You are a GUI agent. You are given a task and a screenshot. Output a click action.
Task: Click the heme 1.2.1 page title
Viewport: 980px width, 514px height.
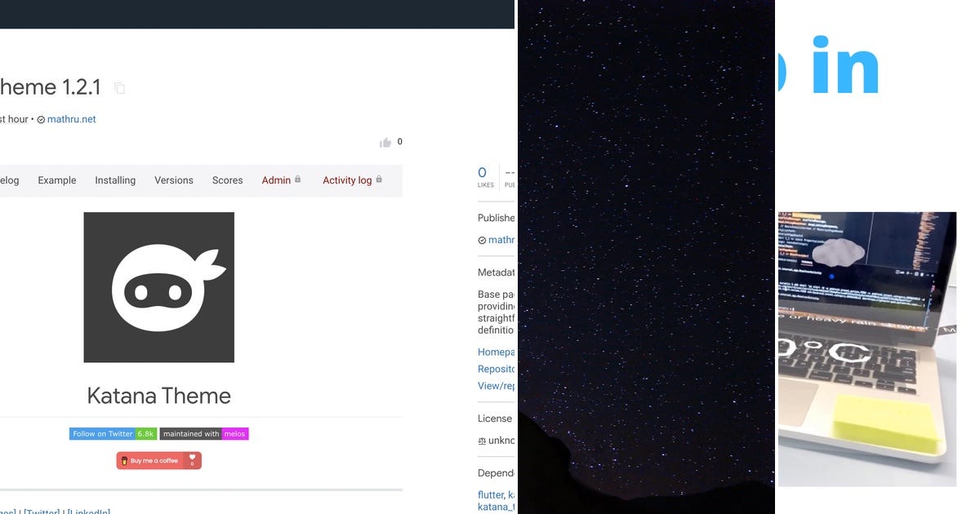(51, 87)
